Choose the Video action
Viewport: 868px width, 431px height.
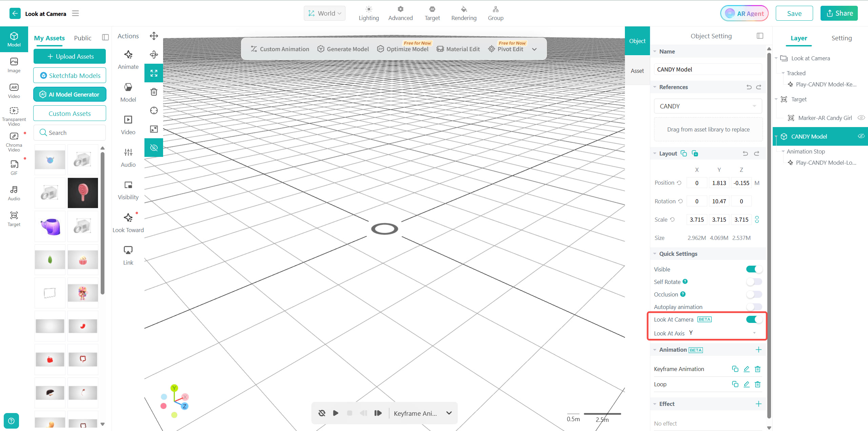128,125
